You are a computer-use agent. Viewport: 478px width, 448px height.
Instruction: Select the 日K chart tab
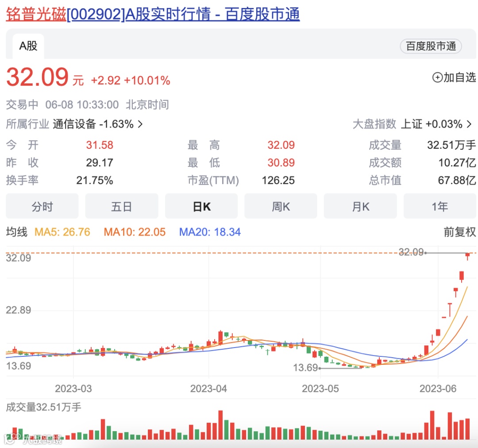click(x=201, y=206)
